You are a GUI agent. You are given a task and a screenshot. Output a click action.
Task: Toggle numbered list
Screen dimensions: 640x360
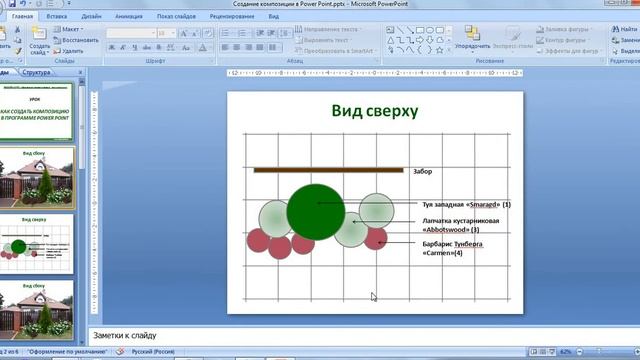coord(242,33)
